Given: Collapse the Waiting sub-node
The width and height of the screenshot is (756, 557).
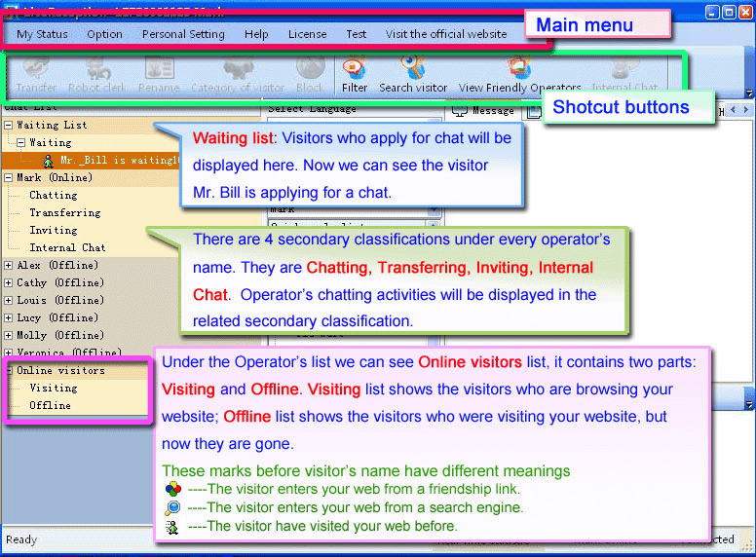Looking at the screenshot, I should [20, 142].
